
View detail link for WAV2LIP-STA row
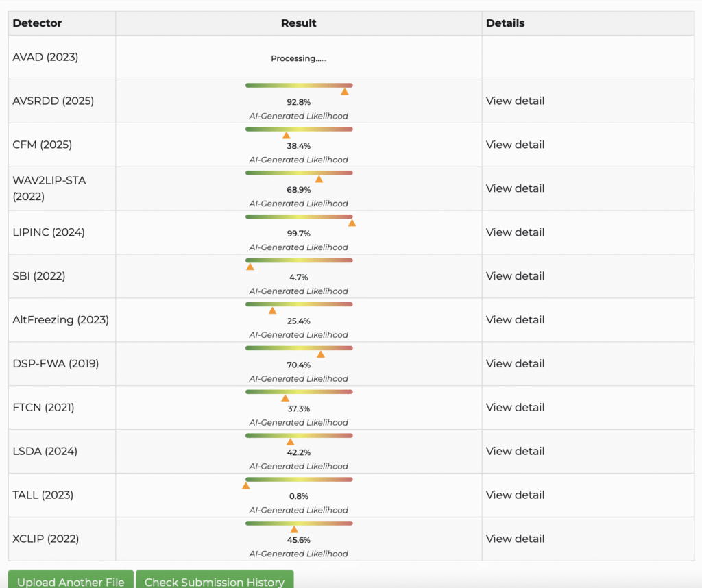click(515, 188)
